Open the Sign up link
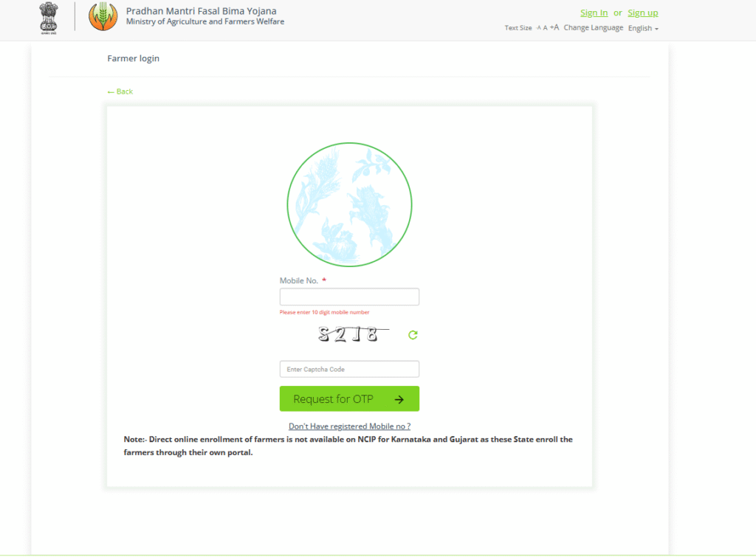The height and width of the screenshot is (557, 756). point(643,13)
